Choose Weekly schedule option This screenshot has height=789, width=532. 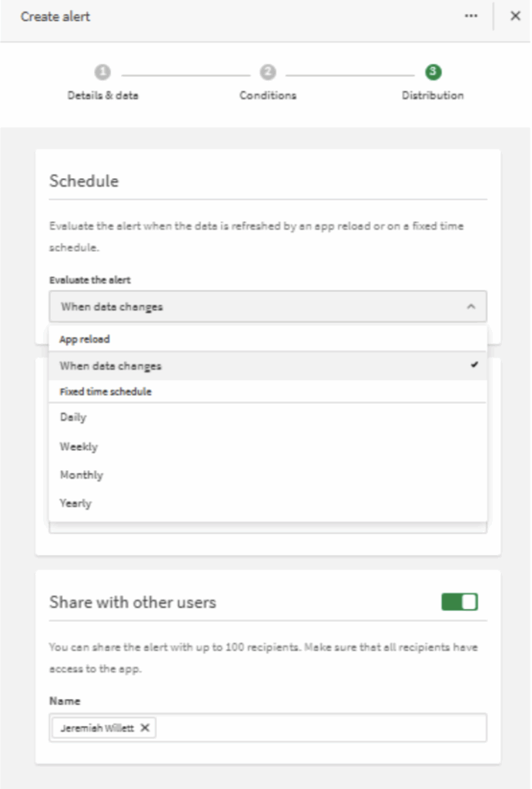point(79,446)
